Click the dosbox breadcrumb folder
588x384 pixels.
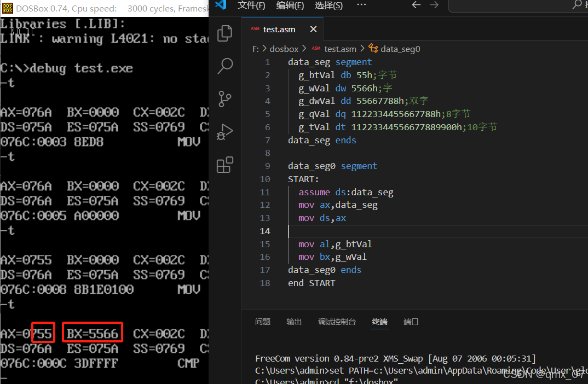[x=284, y=49]
